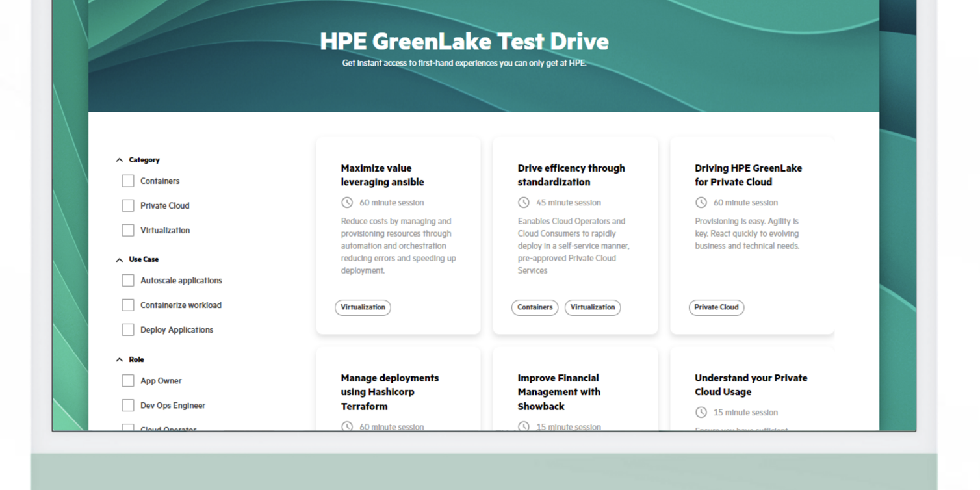Image resolution: width=980 pixels, height=490 pixels.
Task: Open Improve Financial Management with Showback title
Action: (x=559, y=392)
